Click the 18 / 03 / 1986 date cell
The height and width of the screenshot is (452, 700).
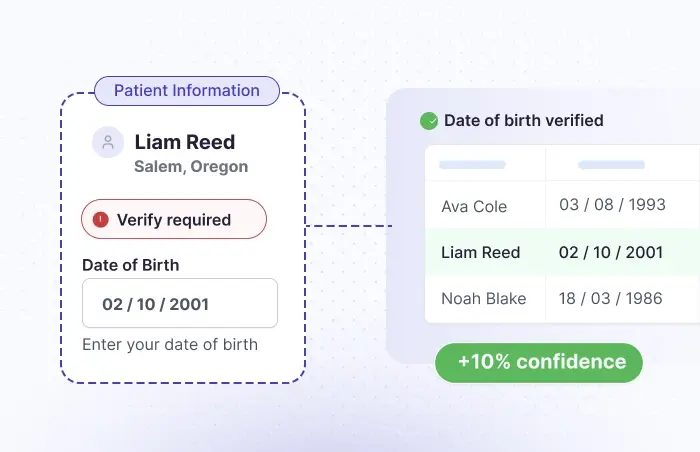tap(612, 298)
